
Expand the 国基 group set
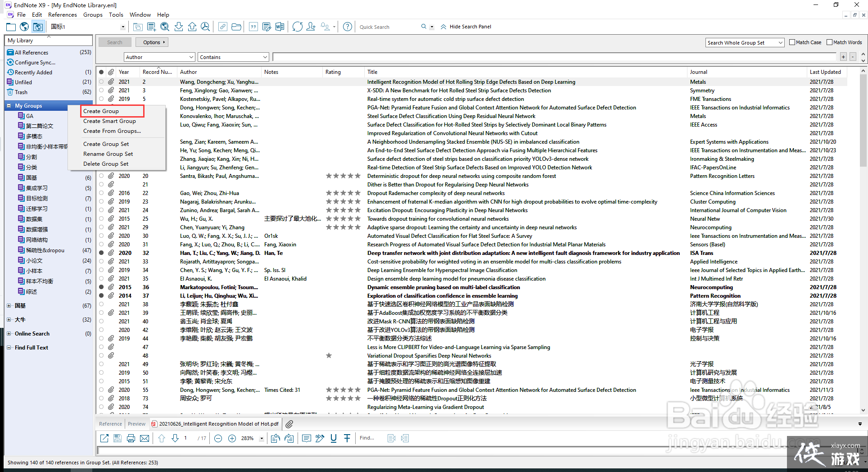point(9,306)
